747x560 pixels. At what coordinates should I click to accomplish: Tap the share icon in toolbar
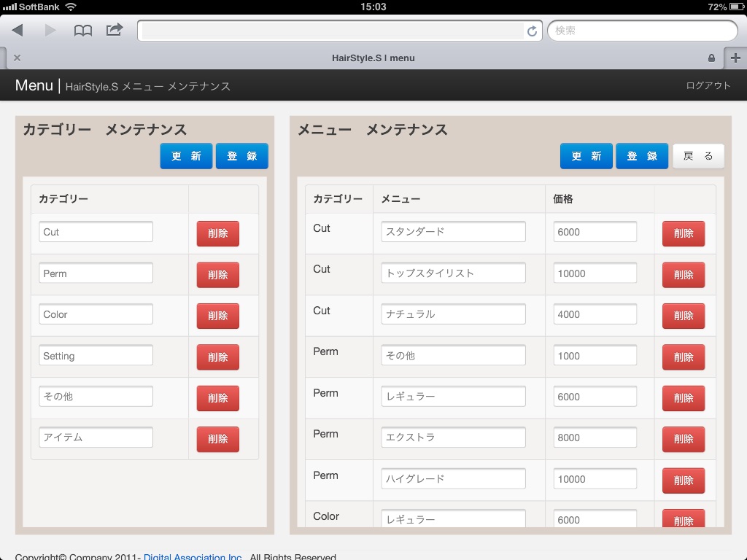coord(115,30)
